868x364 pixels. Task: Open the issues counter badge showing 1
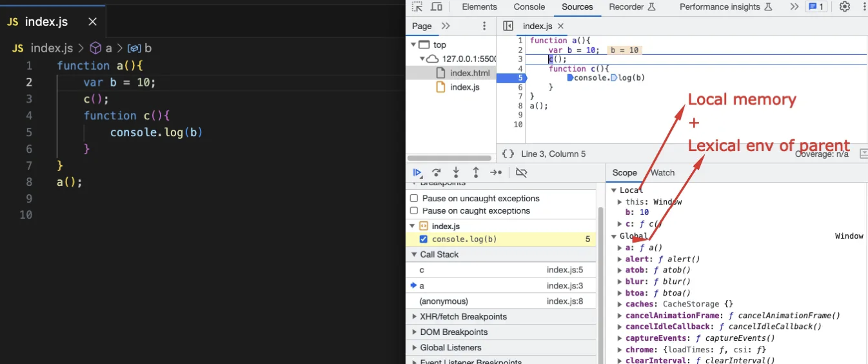(x=815, y=7)
